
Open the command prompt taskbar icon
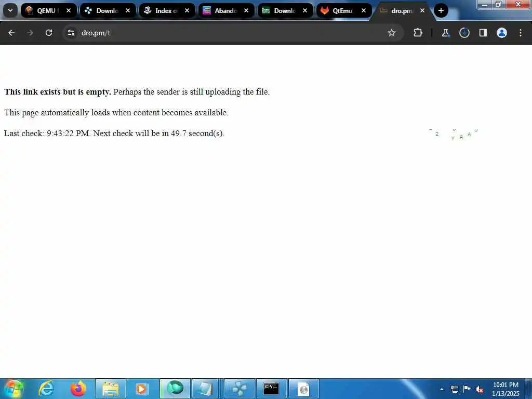pos(271,389)
